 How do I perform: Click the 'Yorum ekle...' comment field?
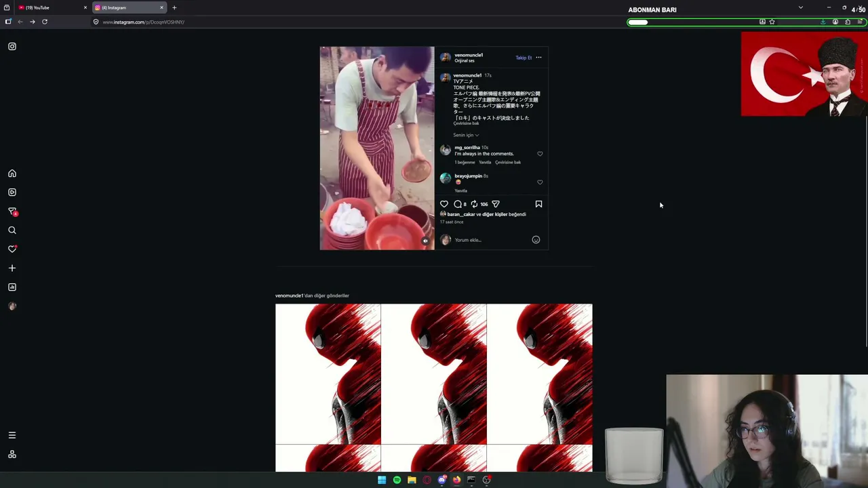(x=492, y=240)
